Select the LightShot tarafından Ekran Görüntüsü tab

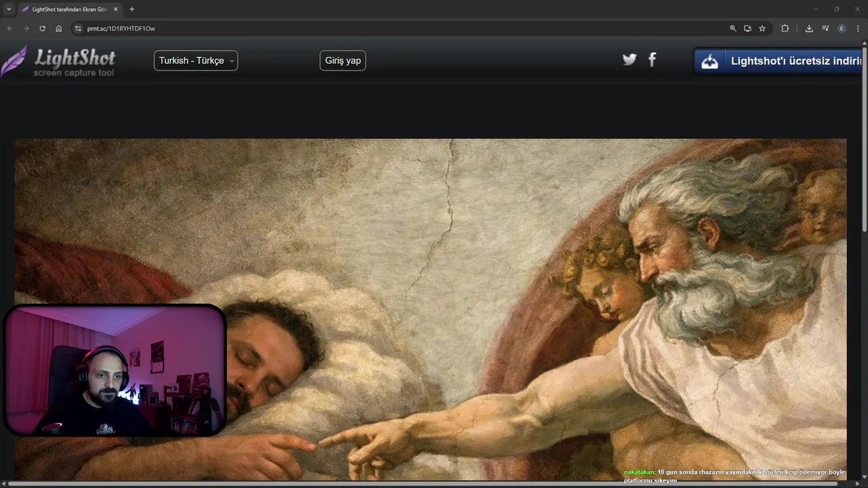[70, 9]
